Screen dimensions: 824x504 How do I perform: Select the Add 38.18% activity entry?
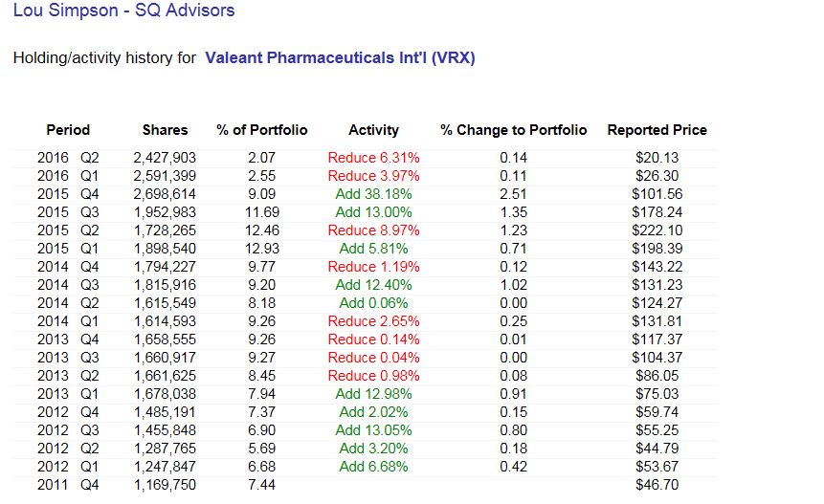(x=373, y=194)
